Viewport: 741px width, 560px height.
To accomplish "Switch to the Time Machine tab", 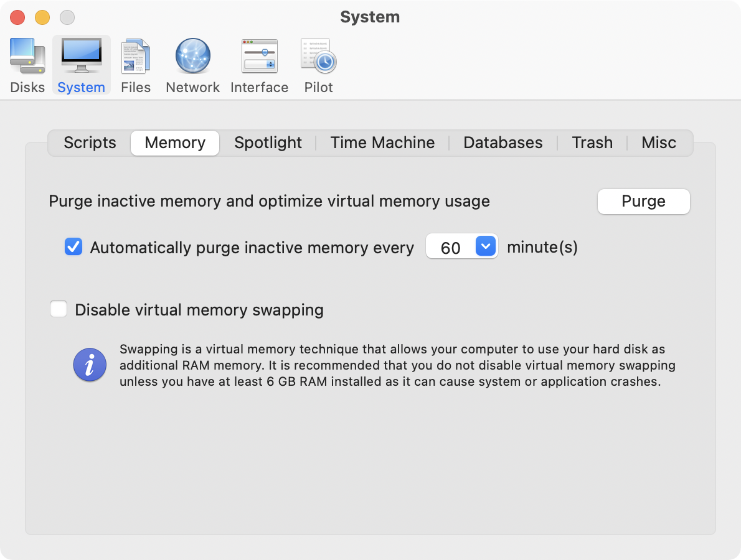I will tap(382, 142).
